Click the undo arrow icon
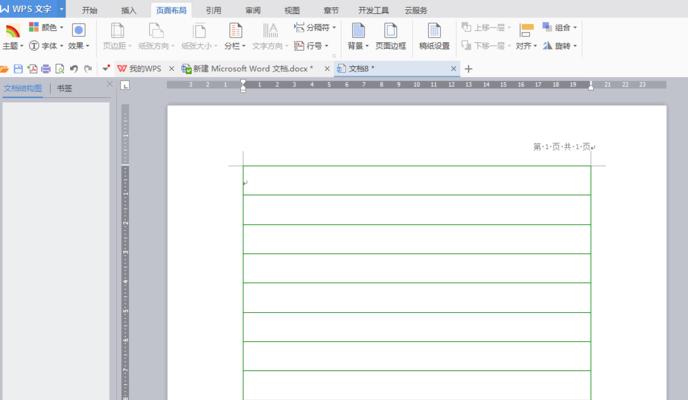688x400 pixels. (74, 69)
